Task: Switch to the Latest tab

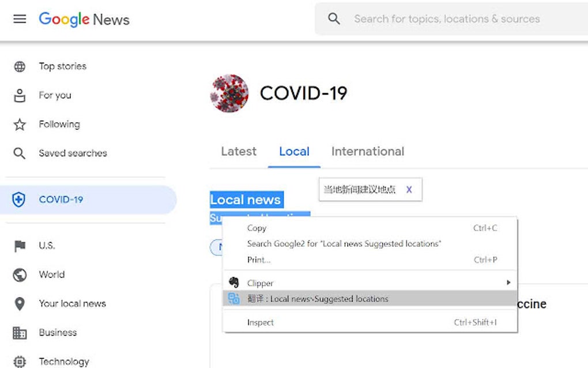Action: click(x=238, y=151)
